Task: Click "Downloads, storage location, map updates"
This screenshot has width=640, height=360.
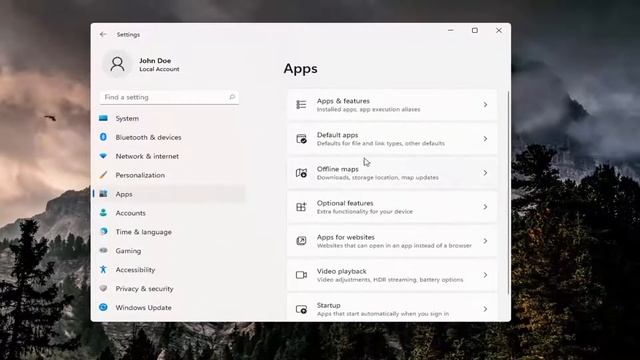Action: click(x=378, y=178)
